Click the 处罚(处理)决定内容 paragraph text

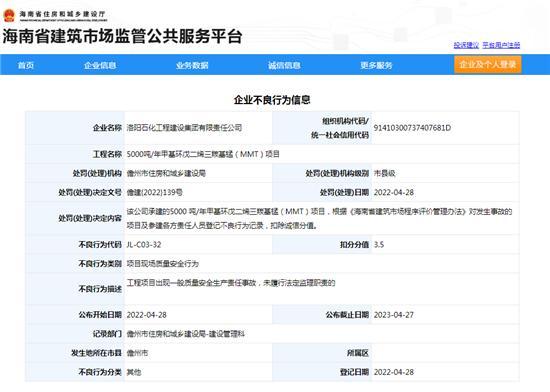pos(319,218)
